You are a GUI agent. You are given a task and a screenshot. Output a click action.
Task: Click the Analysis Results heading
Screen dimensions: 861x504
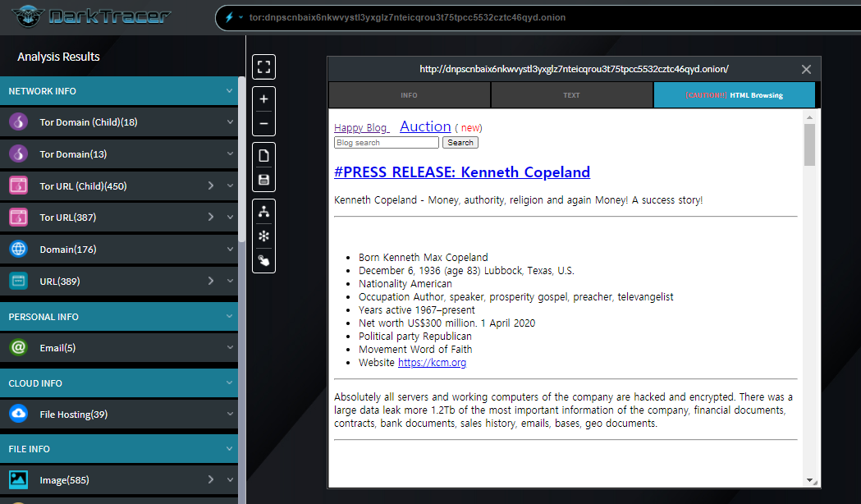click(x=58, y=57)
